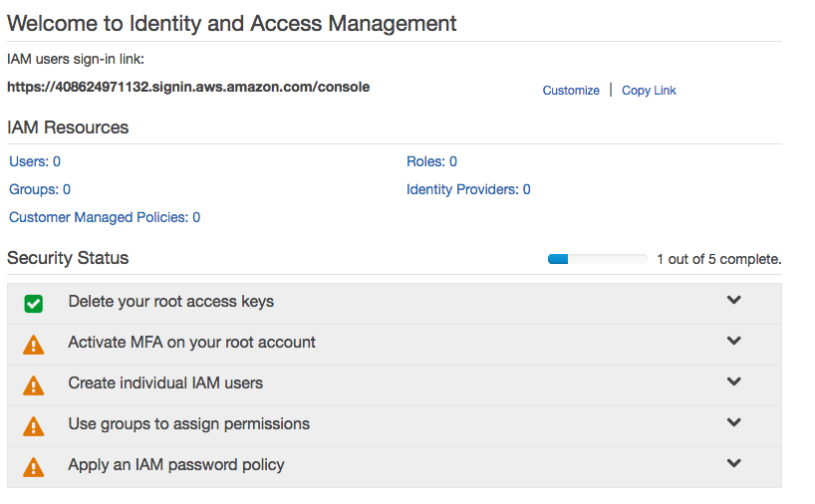
Task: Click the Security Status progress bar
Action: tap(597, 260)
